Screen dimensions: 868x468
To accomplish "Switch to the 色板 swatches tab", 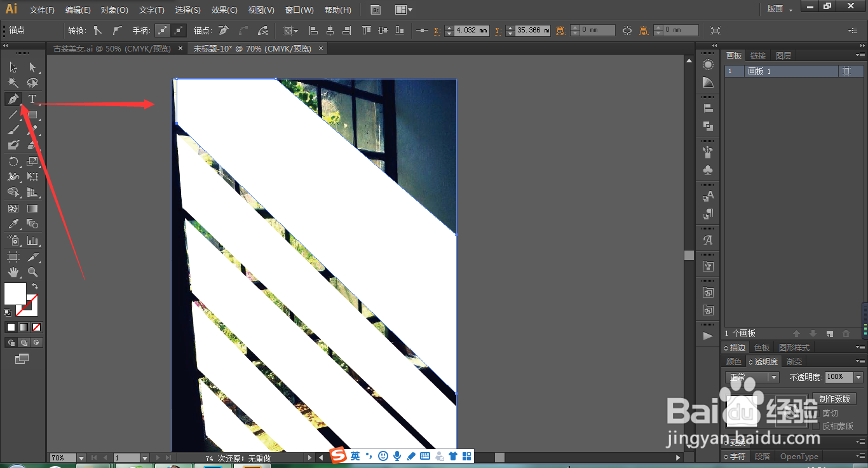I will point(762,348).
